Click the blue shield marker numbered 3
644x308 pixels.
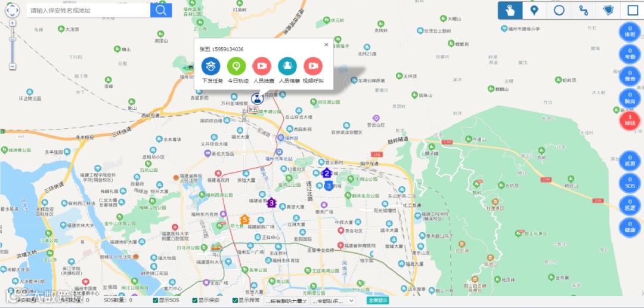click(329, 186)
